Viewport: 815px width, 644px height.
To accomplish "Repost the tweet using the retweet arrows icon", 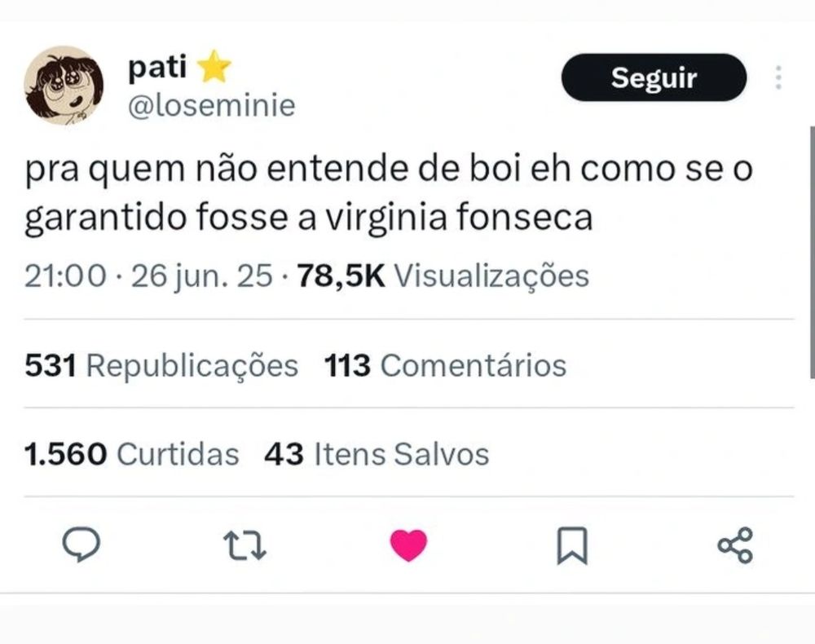I will click(x=244, y=545).
